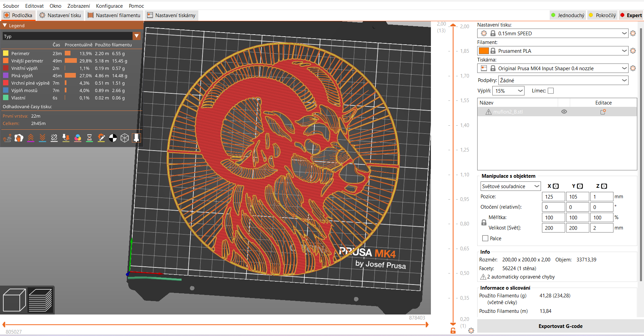Toggle tool changes icon in legend toolbar

point(66,138)
